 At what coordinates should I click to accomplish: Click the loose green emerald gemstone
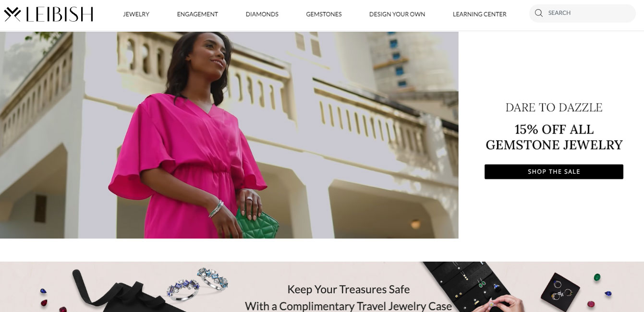click(x=597, y=277)
